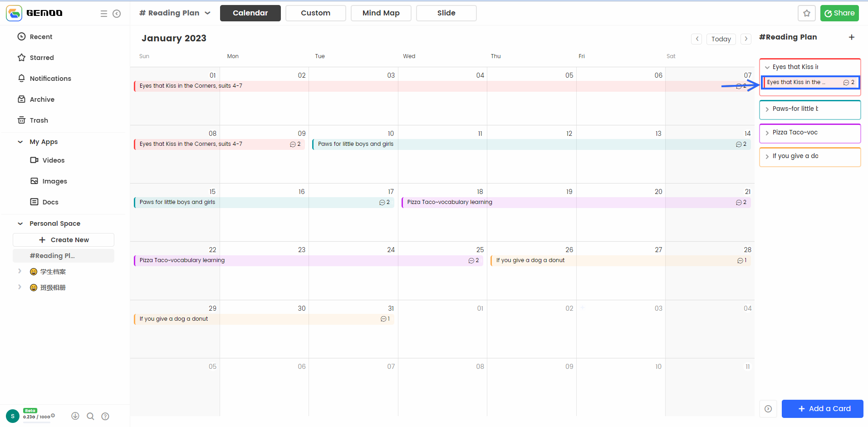Expand the Paws~for little card group
This screenshot has width=868, height=427.
click(x=767, y=109)
